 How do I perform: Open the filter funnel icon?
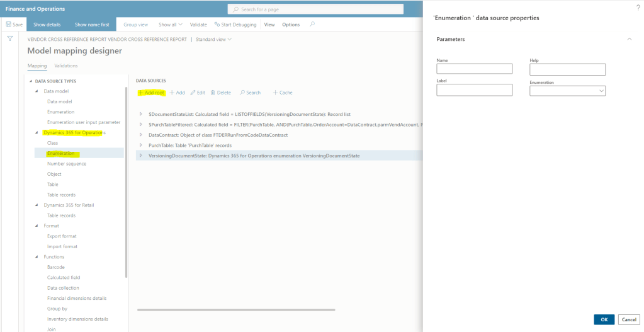(10, 39)
